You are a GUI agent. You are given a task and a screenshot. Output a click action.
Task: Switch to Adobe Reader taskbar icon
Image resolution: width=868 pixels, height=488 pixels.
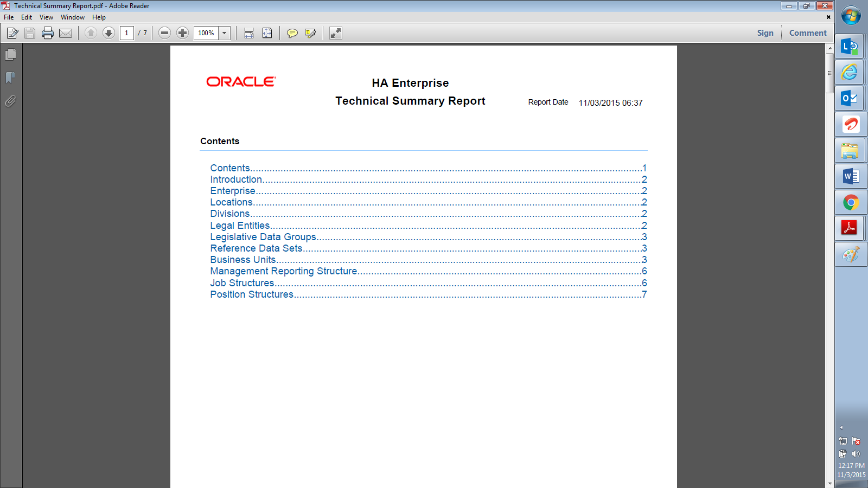coord(850,228)
